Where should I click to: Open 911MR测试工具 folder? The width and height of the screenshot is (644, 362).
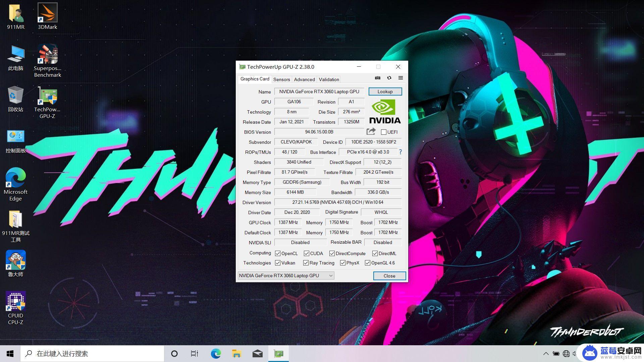pos(15,226)
